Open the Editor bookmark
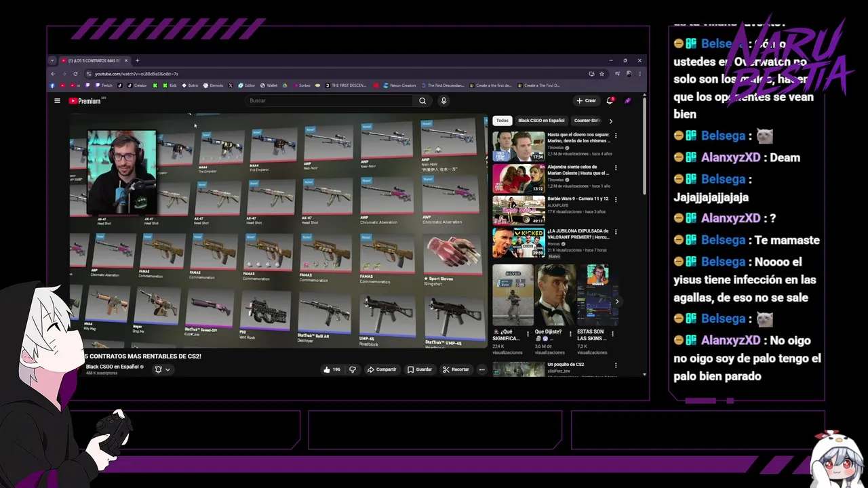This screenshot has width=868, height=488. [247, 85]
